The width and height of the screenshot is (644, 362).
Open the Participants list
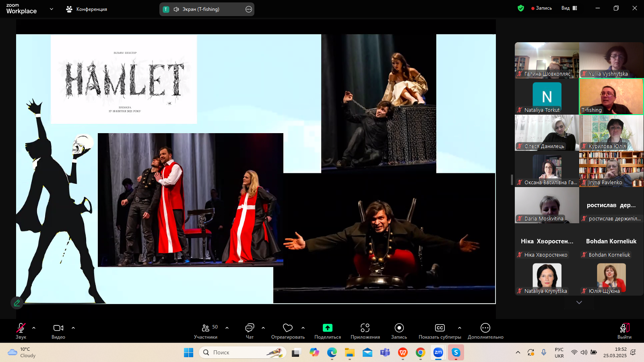(206, 331)
